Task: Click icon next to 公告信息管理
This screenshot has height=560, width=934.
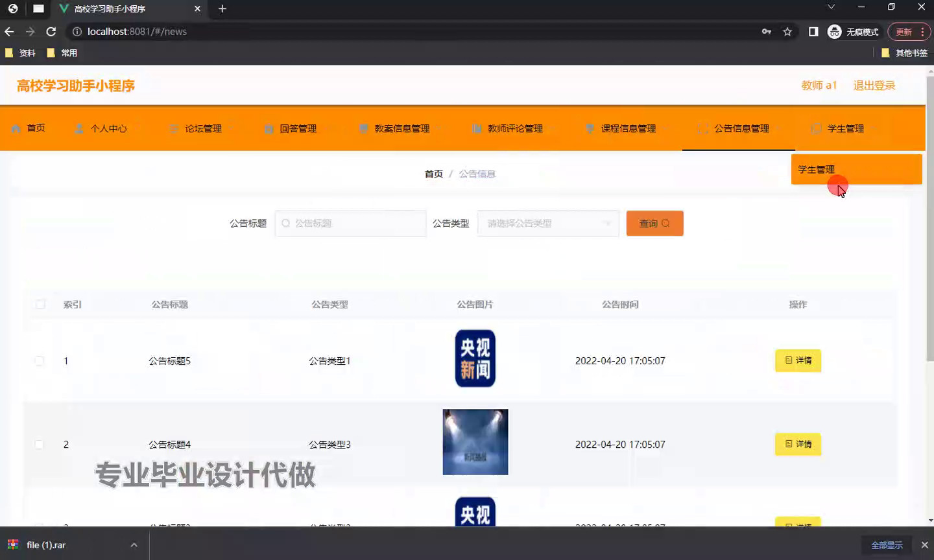Action: [703, 128]
